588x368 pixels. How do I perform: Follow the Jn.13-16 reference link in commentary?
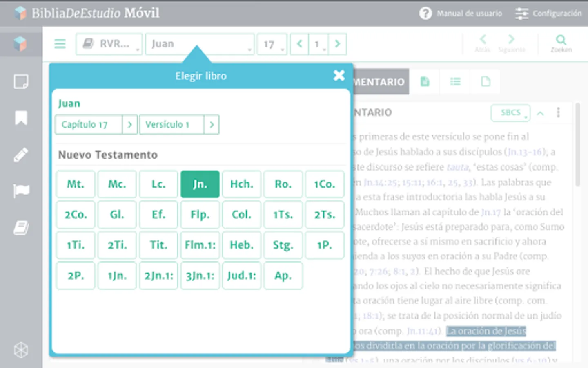[x=526, y=152]
